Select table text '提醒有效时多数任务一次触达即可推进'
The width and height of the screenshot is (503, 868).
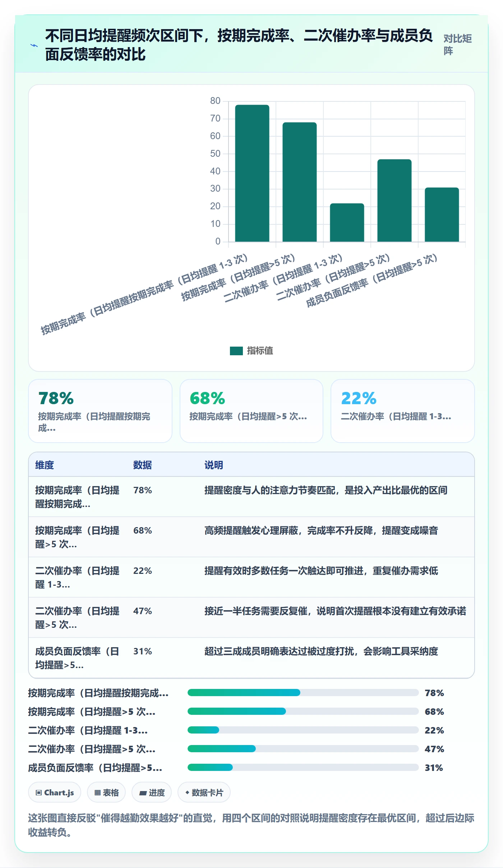[x=284, y=571]
